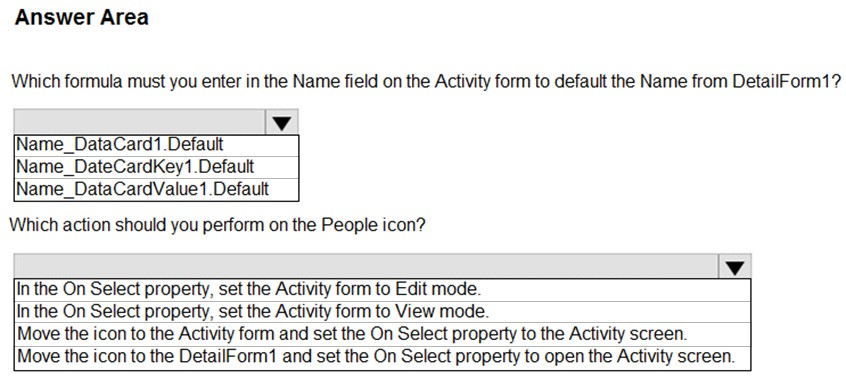Pick Move the icon to DetailForm1 option

383,358
